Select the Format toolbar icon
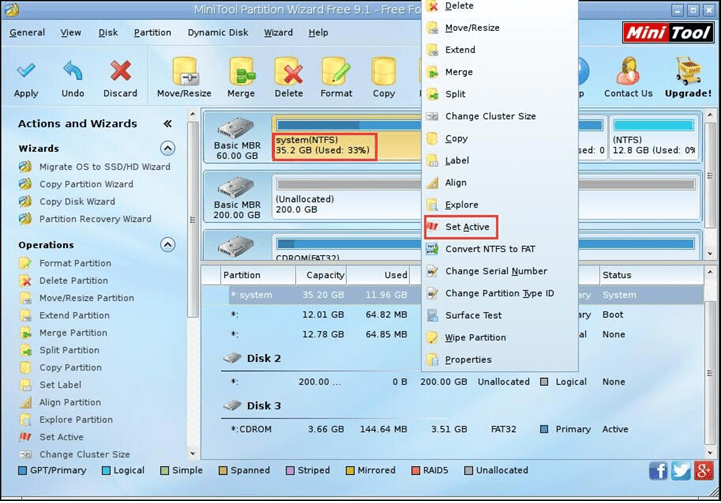Viewport: 721px width, 503px height. tap(336, 77)
